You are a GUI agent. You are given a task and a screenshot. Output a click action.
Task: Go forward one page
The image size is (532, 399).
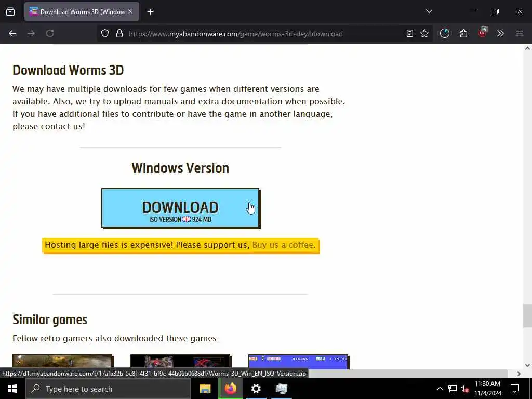coord(31,33)
